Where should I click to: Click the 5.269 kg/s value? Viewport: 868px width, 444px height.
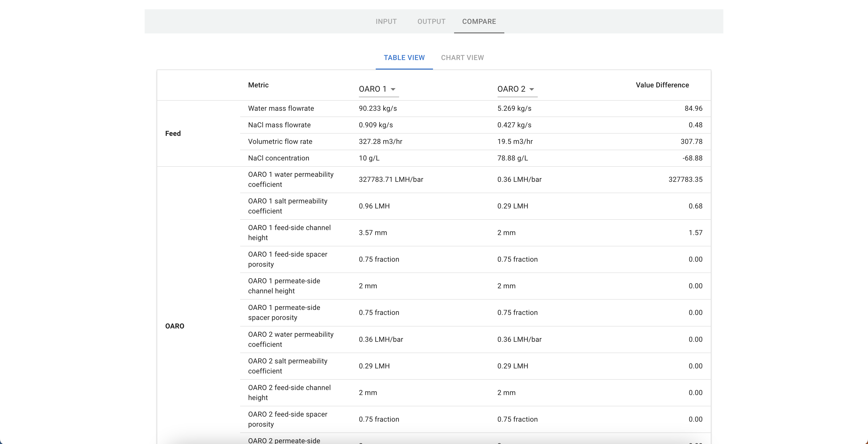[514, 108]
